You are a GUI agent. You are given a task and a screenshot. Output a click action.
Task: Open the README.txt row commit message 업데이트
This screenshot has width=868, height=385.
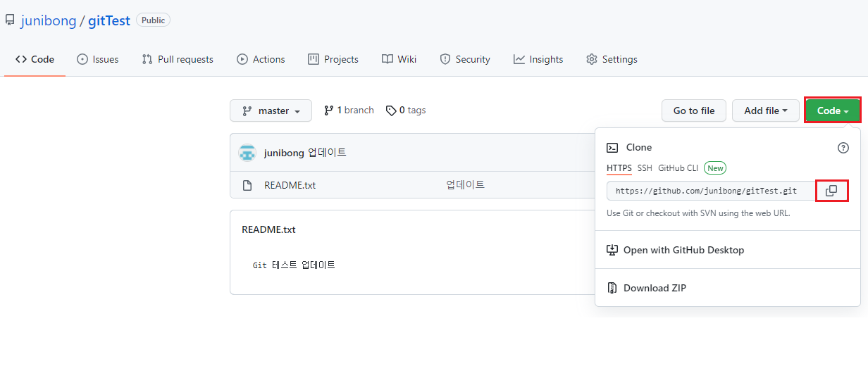(x=466, y=185)
